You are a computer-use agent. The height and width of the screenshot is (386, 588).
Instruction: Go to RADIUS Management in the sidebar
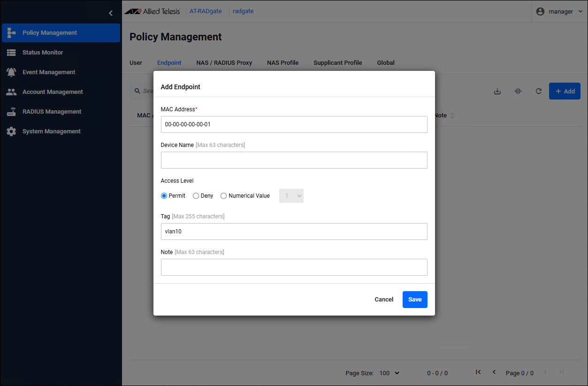click(52, 112)
